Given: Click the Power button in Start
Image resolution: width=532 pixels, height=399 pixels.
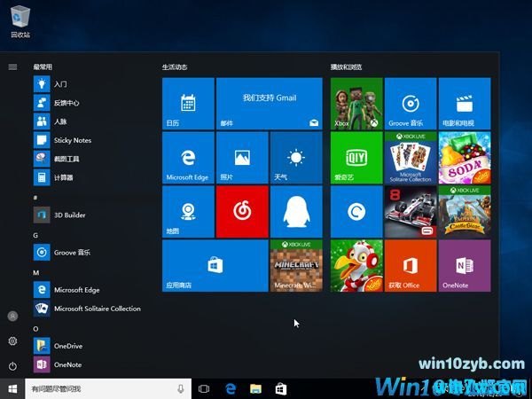Looking at the screenshot, I should [12, 366].
